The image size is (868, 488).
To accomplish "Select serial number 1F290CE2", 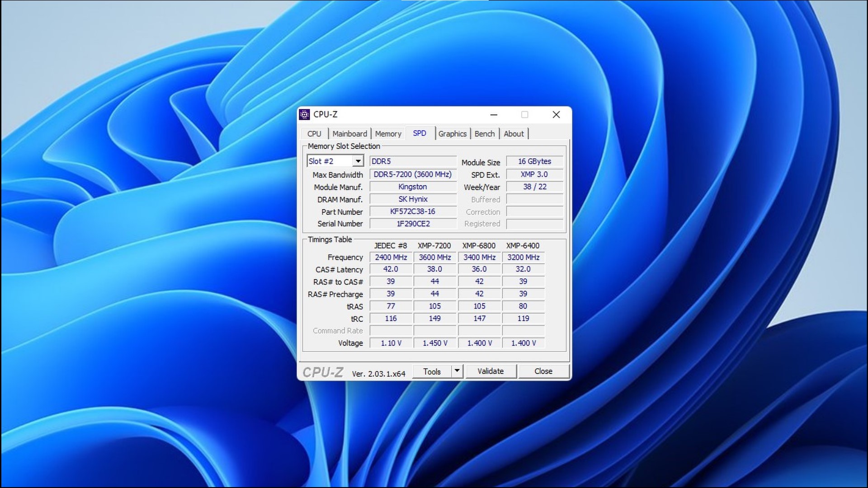I will [413, 224].
